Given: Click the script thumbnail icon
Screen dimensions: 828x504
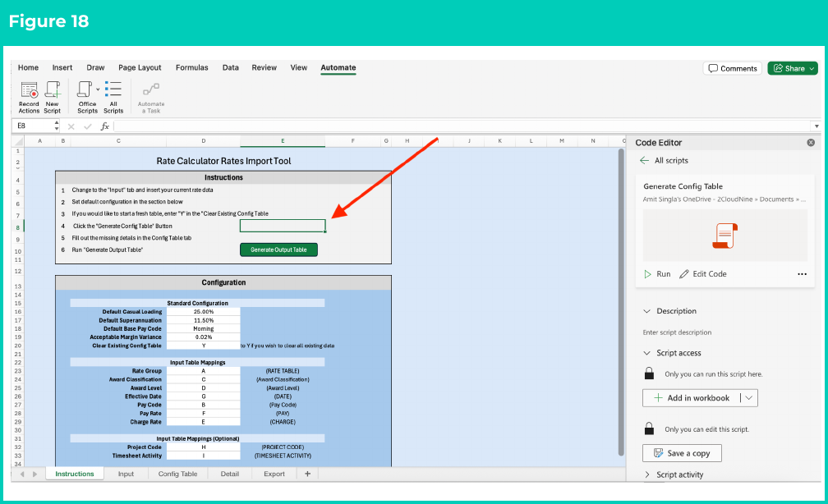Looking at the screenshot, I should pos(725,236).
